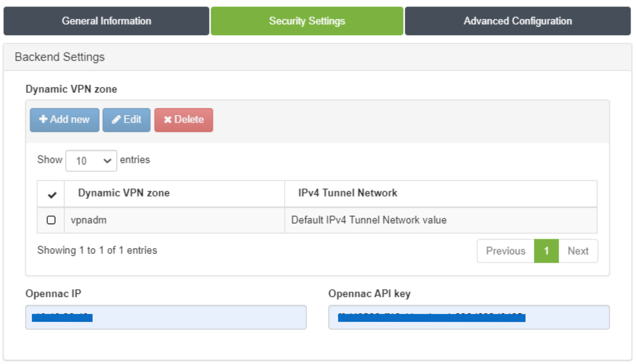Select the vpnadm zone name cell
Image resolution: width=636 pixels, height=364 pixels.
coord(89,220)
